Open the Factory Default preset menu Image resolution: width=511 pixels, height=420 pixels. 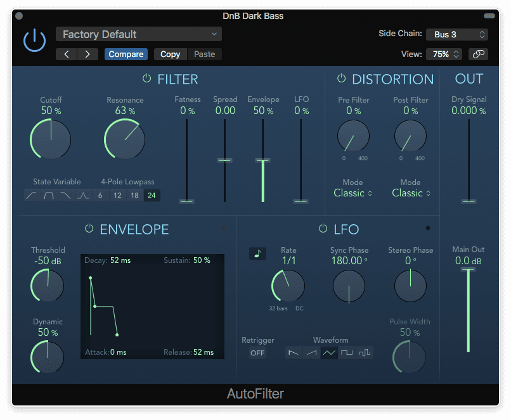pos(138,34)
